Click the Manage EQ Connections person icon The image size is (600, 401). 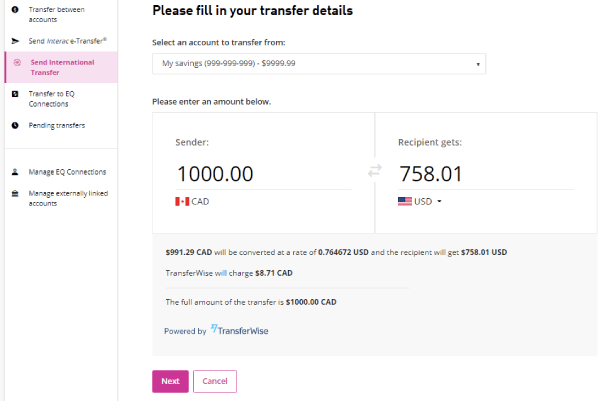[x=15, y=171]
